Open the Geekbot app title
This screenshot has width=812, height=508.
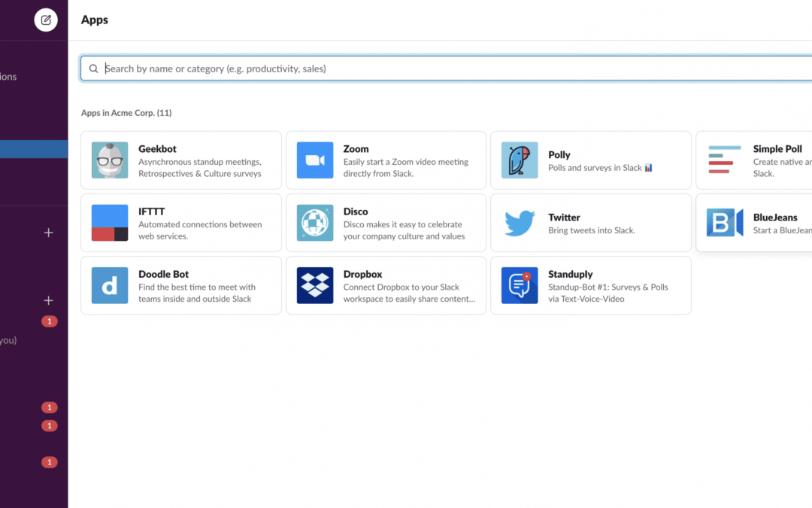157,149
